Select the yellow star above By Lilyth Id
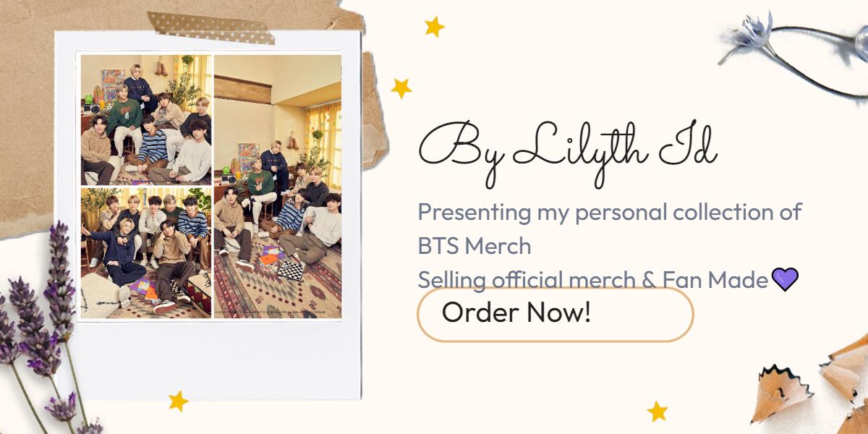868x434 pixels. [x=434, y=27]
